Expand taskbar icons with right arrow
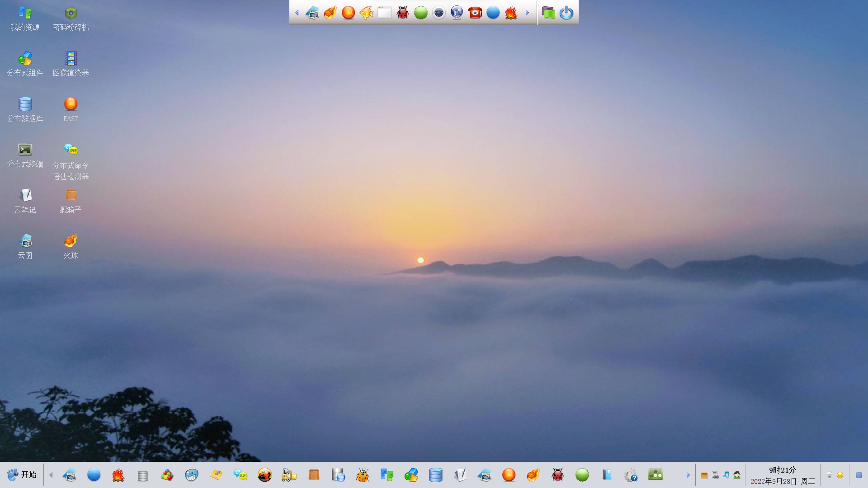Viewport: 868px width, 488px height. click(x=688, y=475)
